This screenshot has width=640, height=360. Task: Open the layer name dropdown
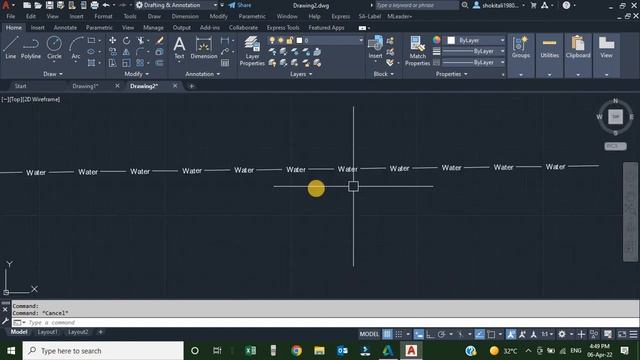(360, 40)
